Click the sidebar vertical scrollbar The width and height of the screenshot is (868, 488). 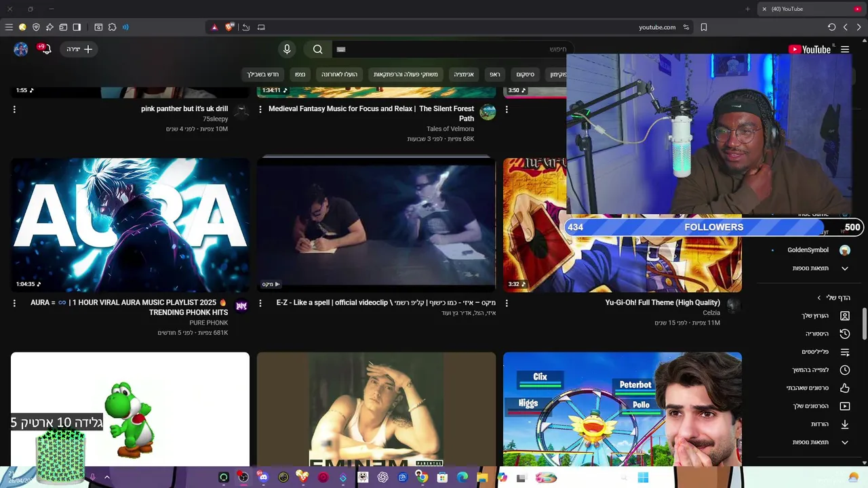864,324
